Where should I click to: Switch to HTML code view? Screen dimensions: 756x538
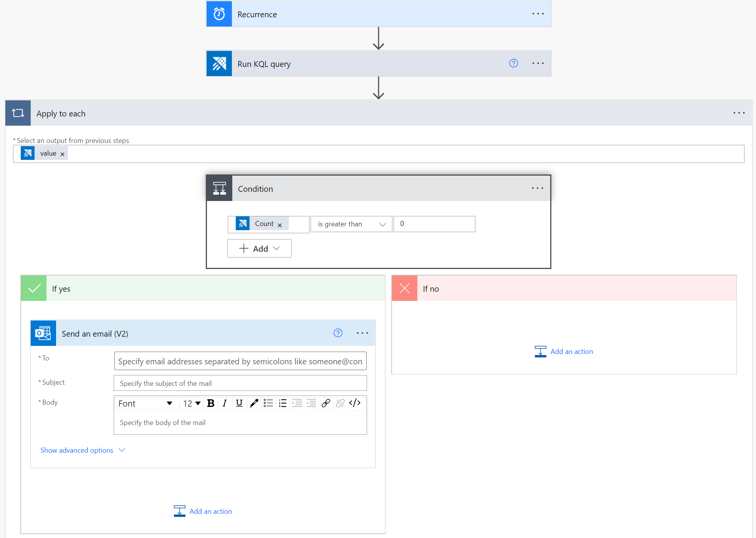[x=355, y=403]
